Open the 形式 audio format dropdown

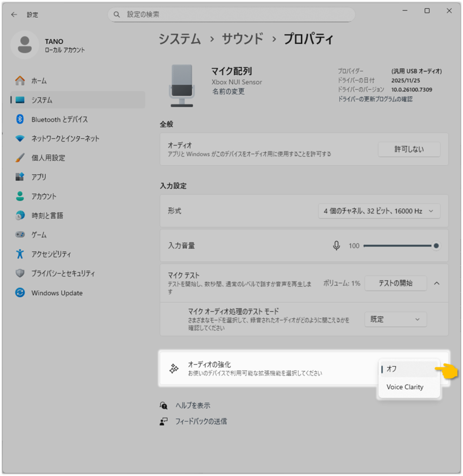[x=379, y=211]
